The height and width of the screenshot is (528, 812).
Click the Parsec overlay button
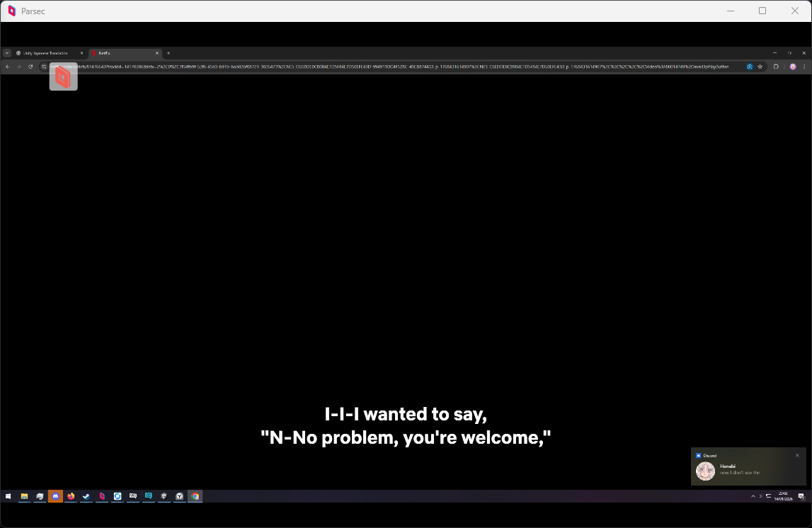click(63, 77)
